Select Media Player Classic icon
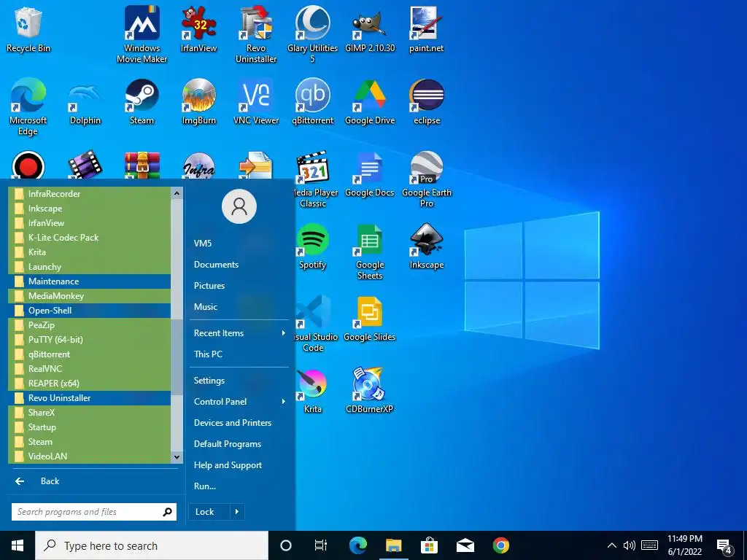Viewport: 747px width, 560px height. [x=314, y=180]
